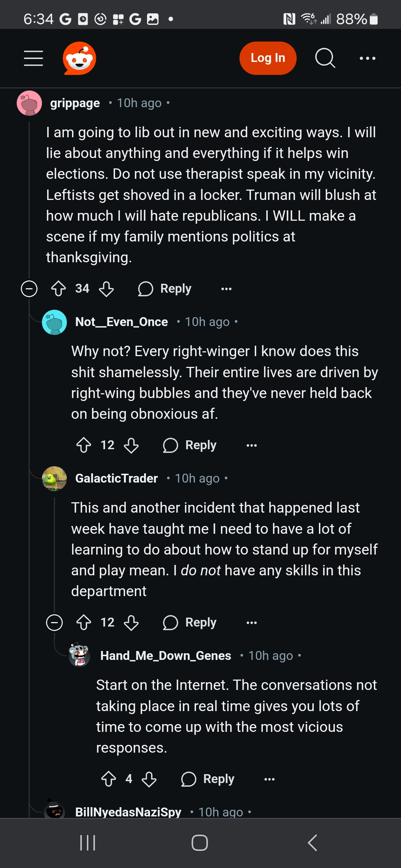Viewport: 401px width, 868px height.
Task: Upvote Hand_Me_Down_Genes's comment
Action: [109, 779]
